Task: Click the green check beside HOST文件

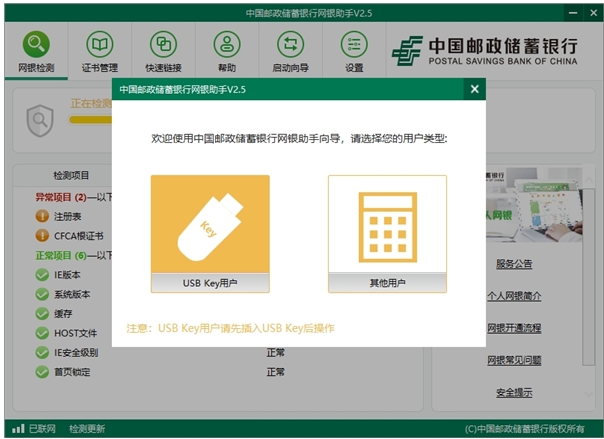Action: [x=42, y=333]
